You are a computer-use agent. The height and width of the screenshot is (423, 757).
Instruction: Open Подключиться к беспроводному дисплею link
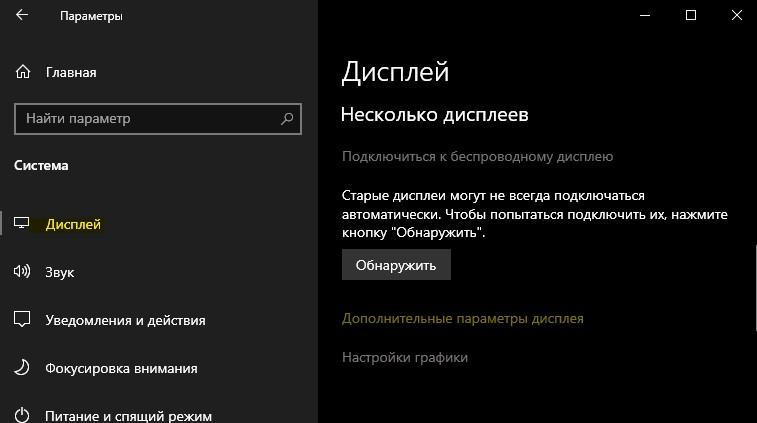click(x=477, y=156)
